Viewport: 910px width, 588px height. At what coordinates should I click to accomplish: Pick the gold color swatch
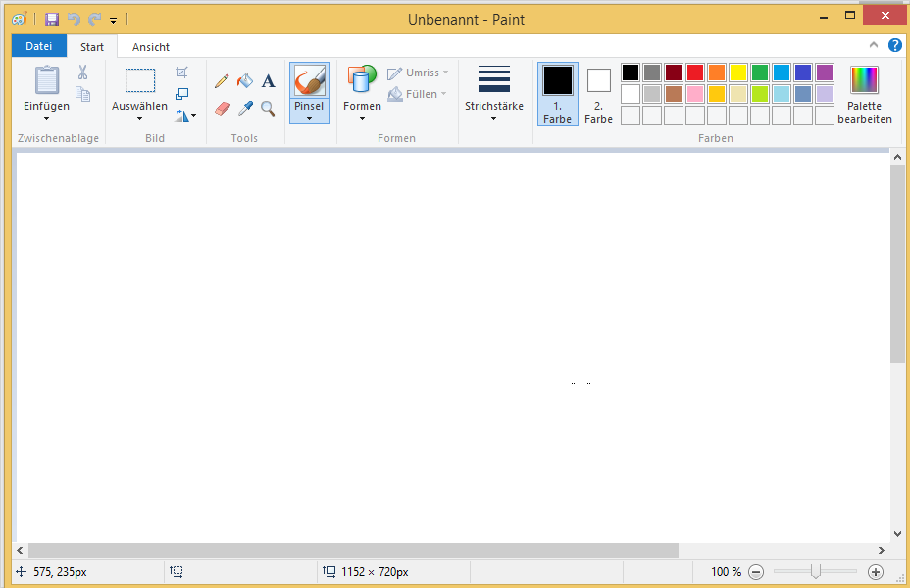click(717, 94)
